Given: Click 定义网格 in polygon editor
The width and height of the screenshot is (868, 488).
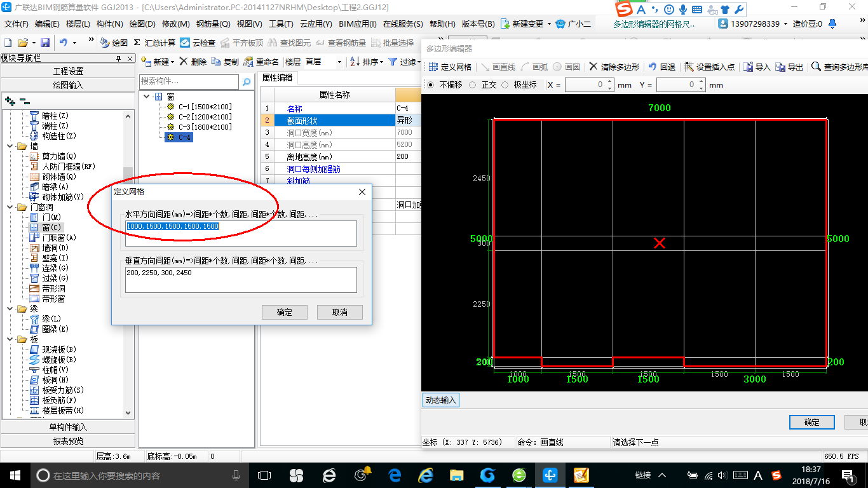Looking at the screenshot, I should point(450,67).
